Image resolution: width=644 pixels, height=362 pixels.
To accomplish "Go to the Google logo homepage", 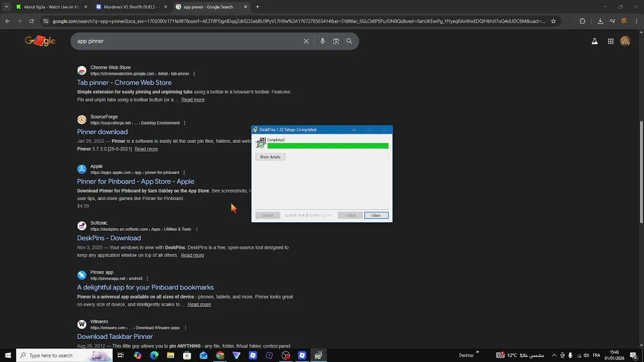I will point(40,41).
